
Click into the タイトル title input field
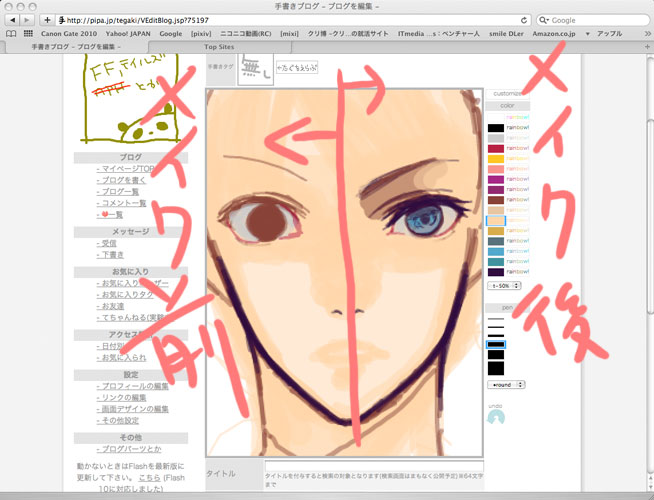tap(374, 466)
